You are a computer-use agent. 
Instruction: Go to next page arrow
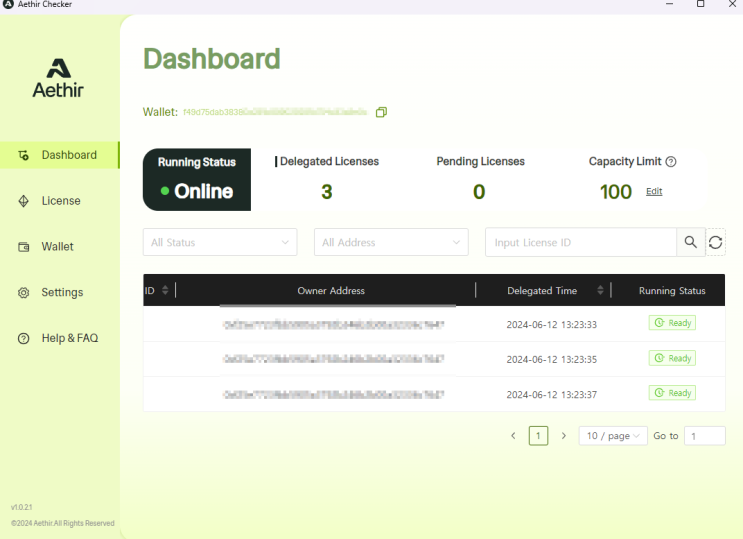point(564,436)
